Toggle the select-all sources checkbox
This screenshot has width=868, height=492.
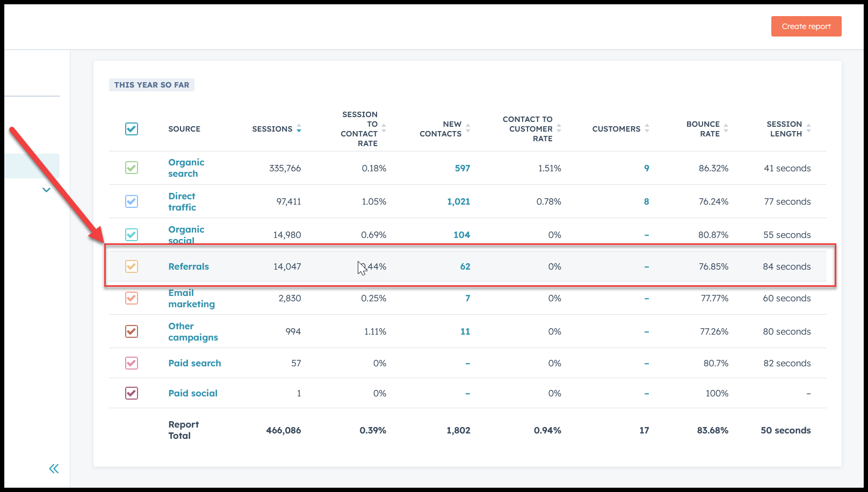point(132,129)
